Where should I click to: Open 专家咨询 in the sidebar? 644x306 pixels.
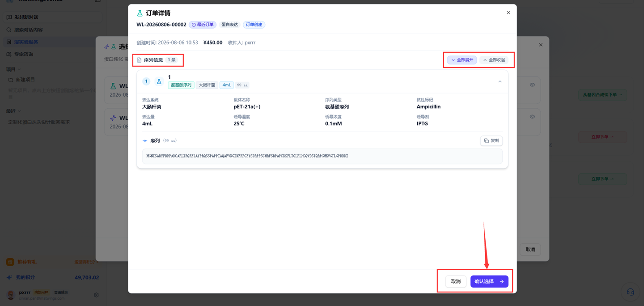23,54
